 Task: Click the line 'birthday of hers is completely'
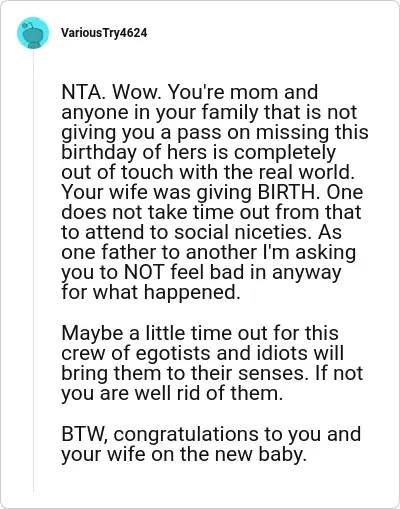click(199, 152)
